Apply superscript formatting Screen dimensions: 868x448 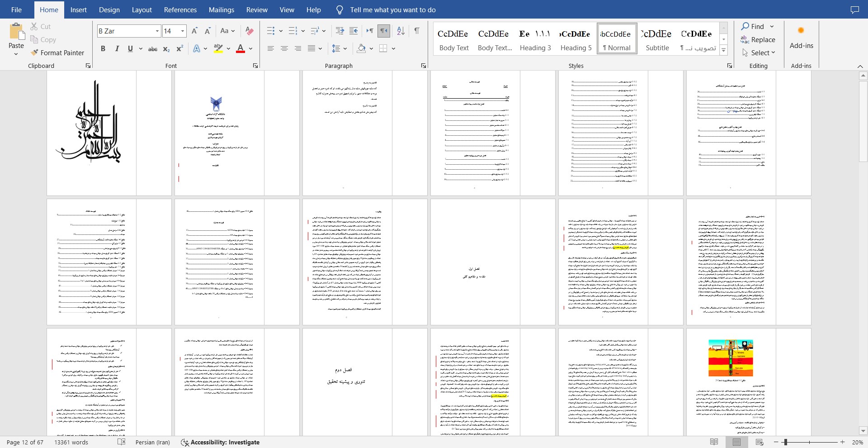179,49
